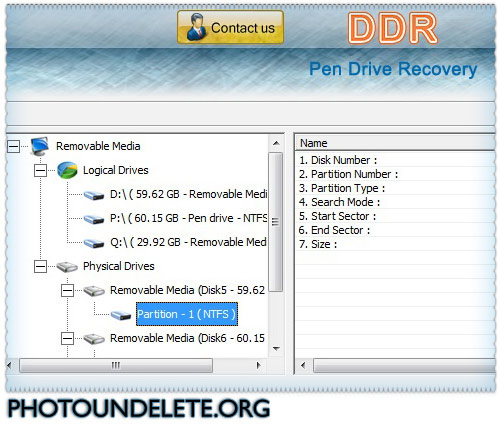500x425 pixels.
Task: Select the '5. Start Sector :' row
Action: pyautogui.click(x=395, y=216)
